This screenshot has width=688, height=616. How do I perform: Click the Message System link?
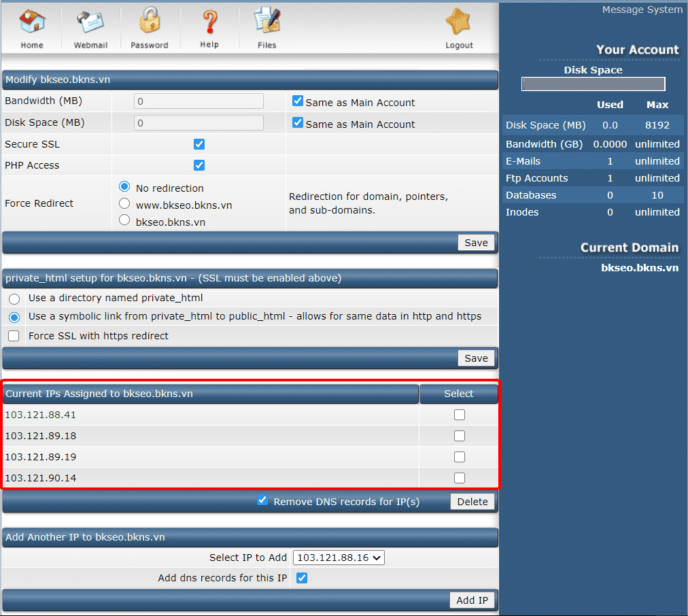(642, 10)
